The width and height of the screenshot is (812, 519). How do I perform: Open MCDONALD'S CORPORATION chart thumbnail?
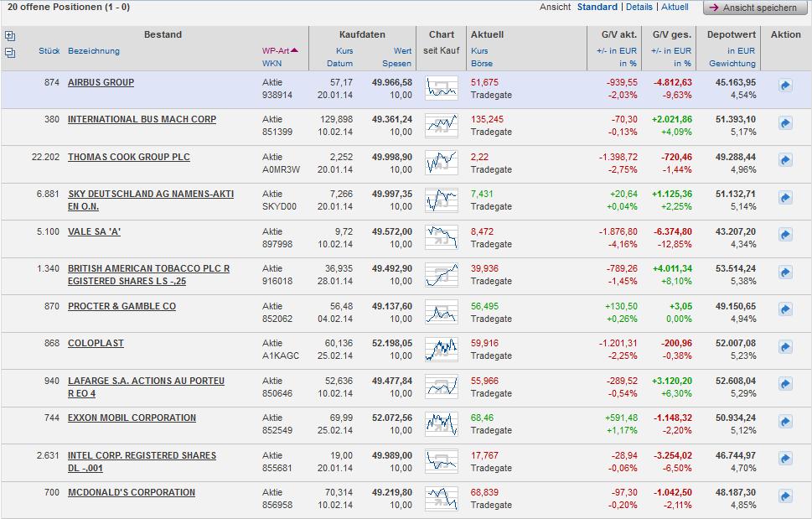[x=442, y=498]
